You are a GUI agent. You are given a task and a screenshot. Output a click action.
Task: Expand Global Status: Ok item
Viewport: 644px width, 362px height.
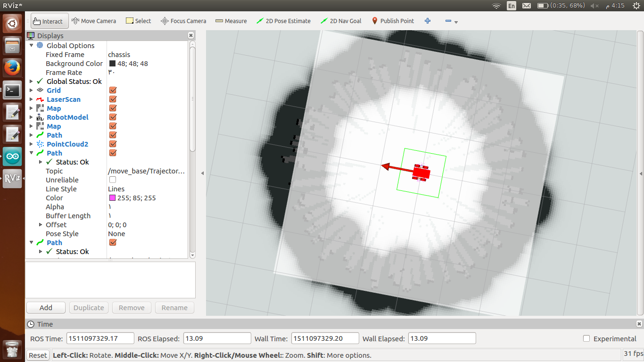(x=32, y=81)
